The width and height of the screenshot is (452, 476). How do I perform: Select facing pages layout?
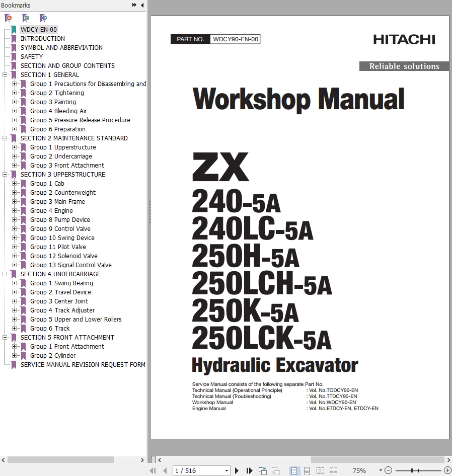coord(320,471)
